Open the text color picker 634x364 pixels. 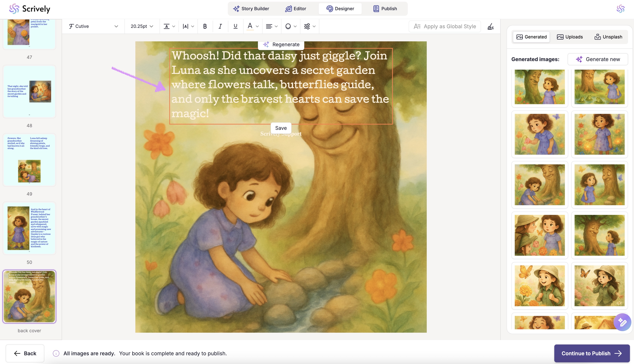point(252,26)
